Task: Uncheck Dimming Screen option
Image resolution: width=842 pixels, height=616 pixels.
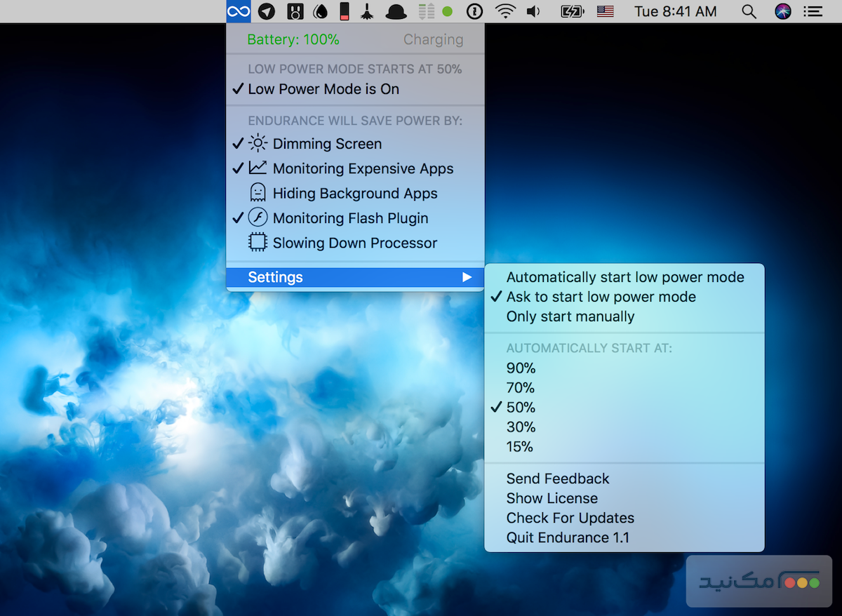Action: tap(327, 144)
